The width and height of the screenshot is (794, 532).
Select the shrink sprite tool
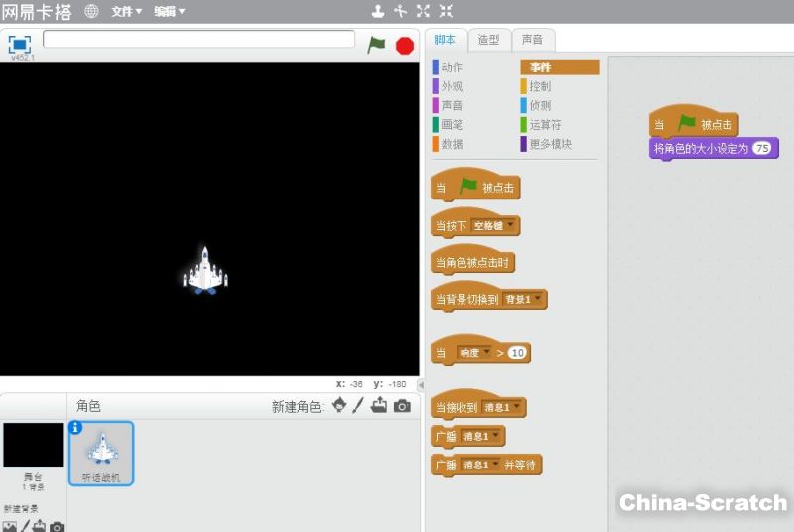coord(446,11)
